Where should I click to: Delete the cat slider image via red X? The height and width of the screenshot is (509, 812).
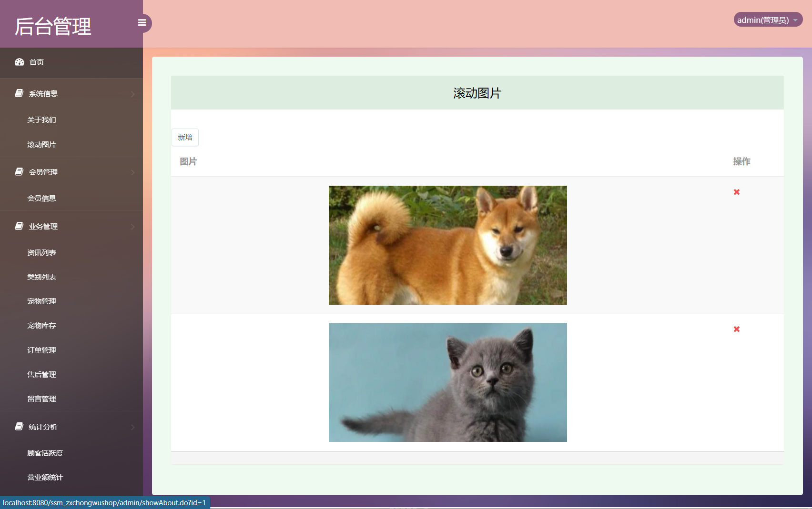click(737, 329)
